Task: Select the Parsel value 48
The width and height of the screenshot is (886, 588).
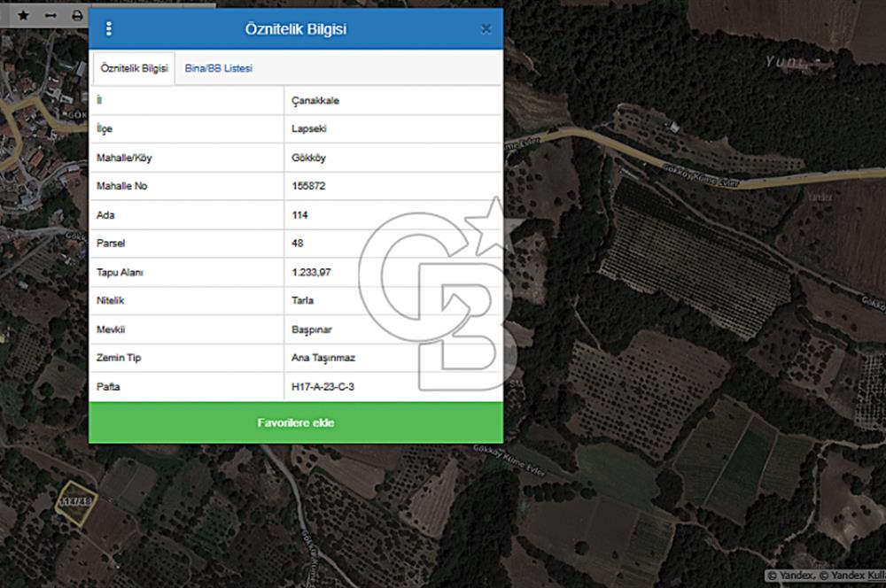Action: pyautogui.click(x=297, y=244)
